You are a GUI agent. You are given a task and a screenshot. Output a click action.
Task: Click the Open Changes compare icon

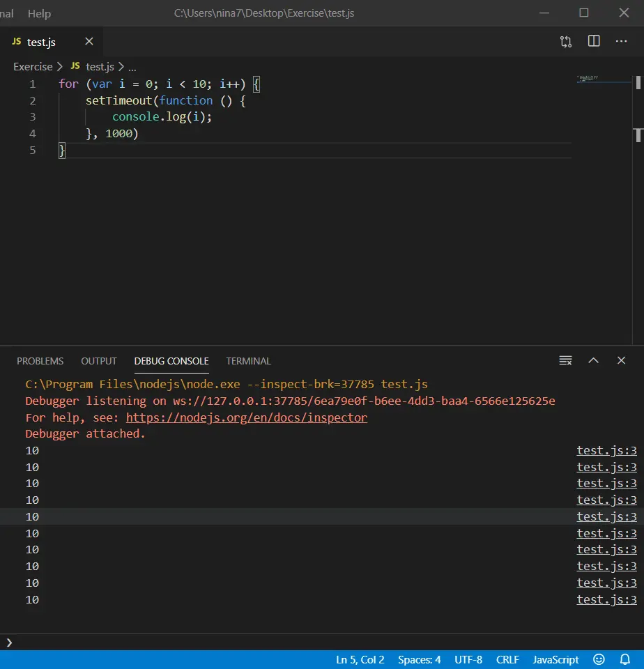(x=565, y=42)
